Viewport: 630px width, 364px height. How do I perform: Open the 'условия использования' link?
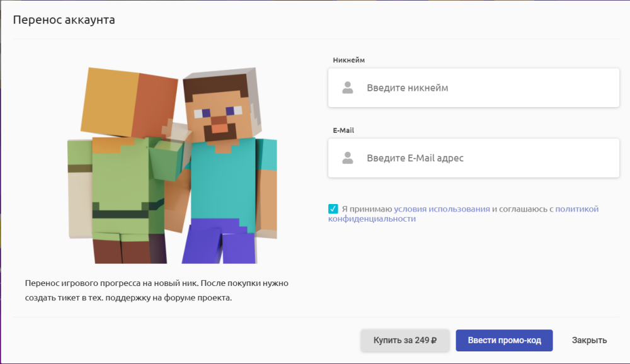point(442,209)
